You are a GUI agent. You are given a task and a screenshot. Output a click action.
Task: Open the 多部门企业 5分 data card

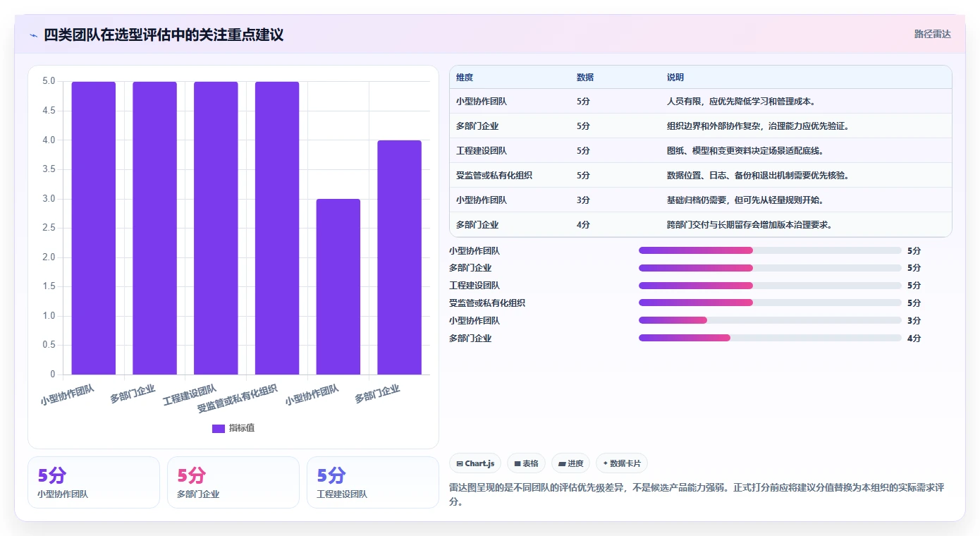[233, 482]
